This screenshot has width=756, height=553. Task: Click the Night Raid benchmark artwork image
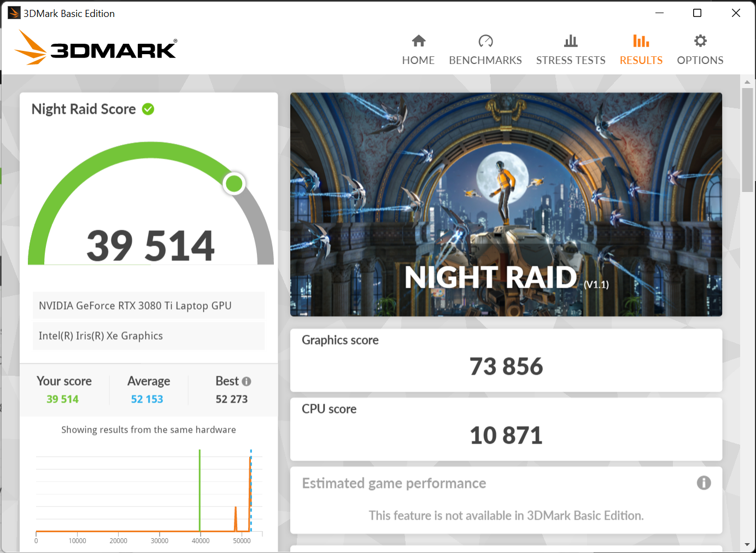pos(506,204)
